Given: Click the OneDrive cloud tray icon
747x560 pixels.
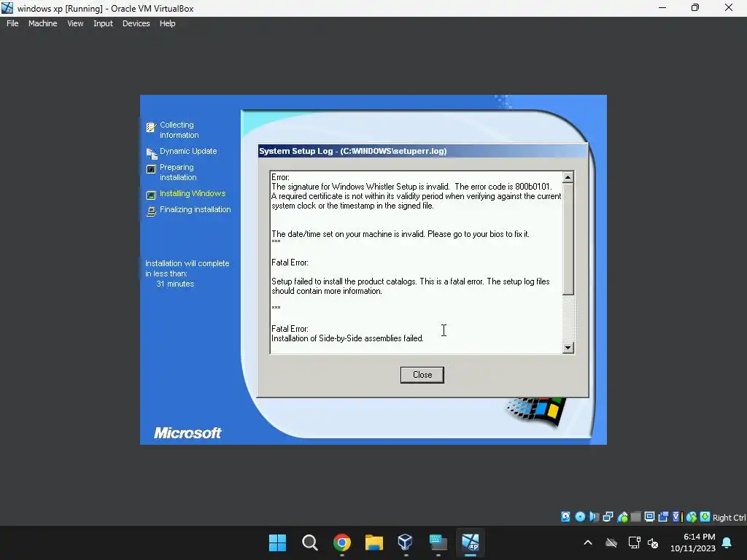Looking at the screenshot, I should [611, 542].
